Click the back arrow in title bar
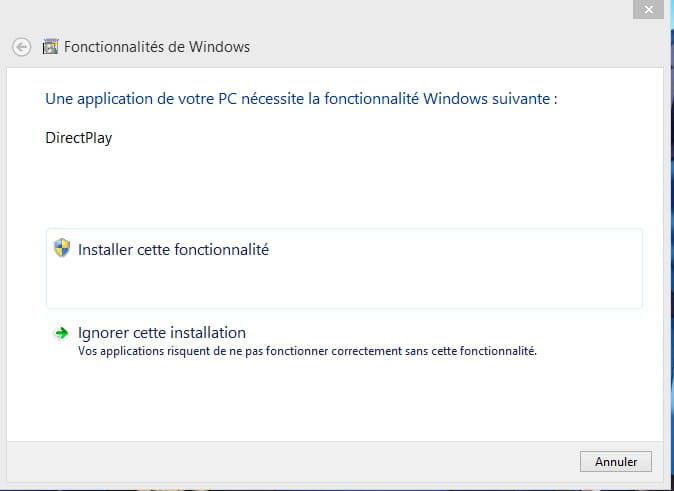 coord(21,47)
